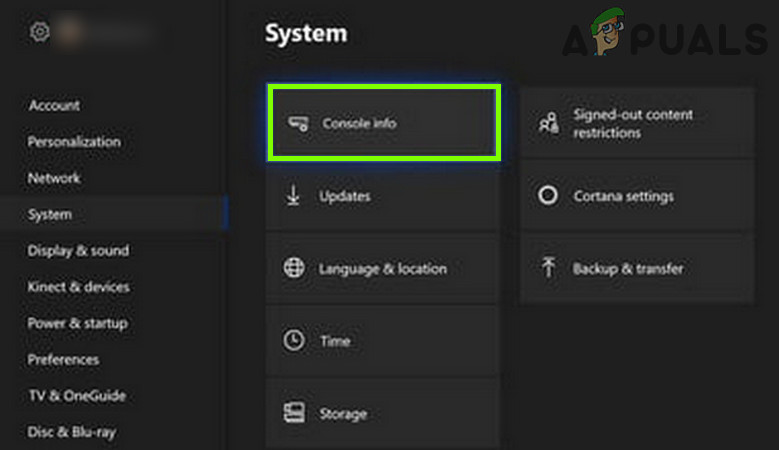
Task: Open Power & startup settings
Action: [x=77, y=323]
